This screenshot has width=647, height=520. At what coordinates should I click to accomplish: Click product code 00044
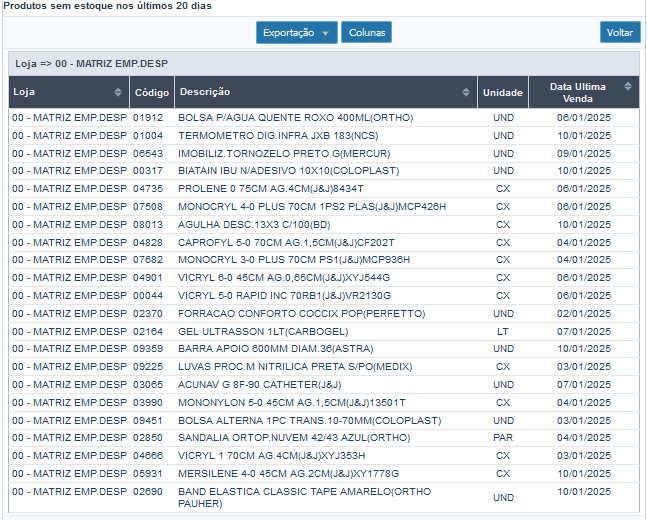(x=148, y=296)
